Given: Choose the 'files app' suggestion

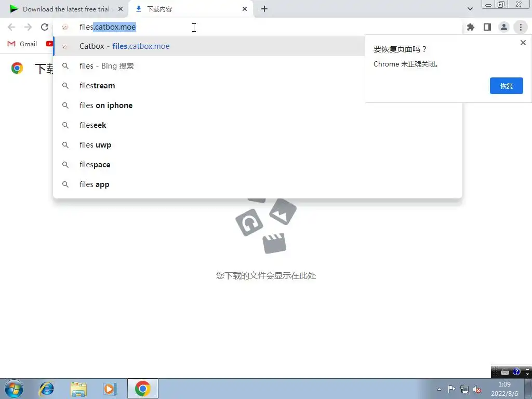Looking at the screenshot, I should pyautogui.click(x=258, y=184).
